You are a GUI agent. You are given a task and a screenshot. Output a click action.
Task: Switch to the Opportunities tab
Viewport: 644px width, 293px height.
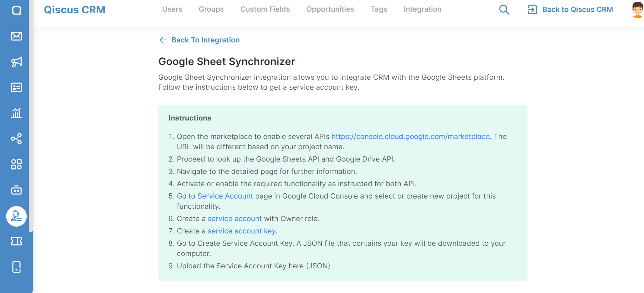click(x=330, y=9)
